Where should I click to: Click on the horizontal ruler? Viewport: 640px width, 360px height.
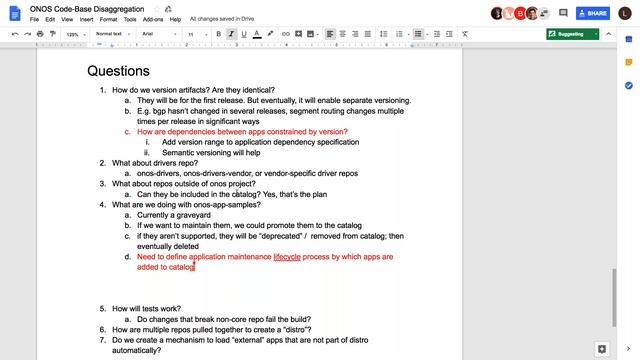249,45
